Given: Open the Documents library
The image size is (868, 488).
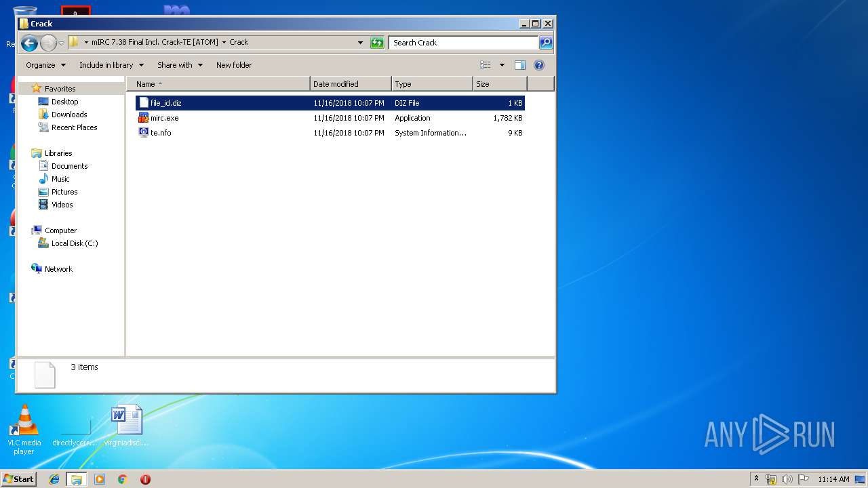Looking at the screenshot, I should (x=70, y=166).
